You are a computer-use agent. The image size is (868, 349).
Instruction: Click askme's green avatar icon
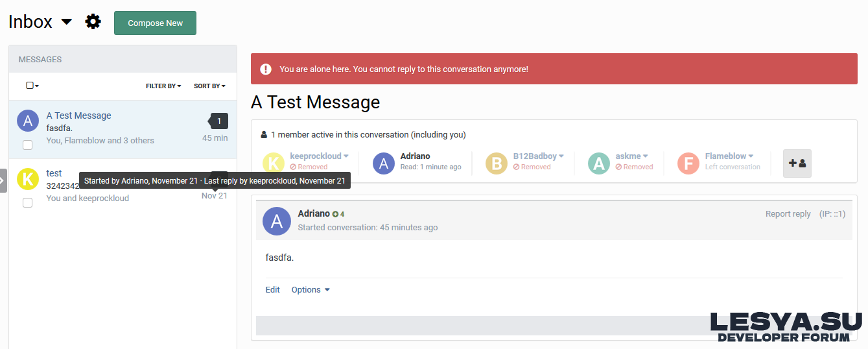pos(599,163)
